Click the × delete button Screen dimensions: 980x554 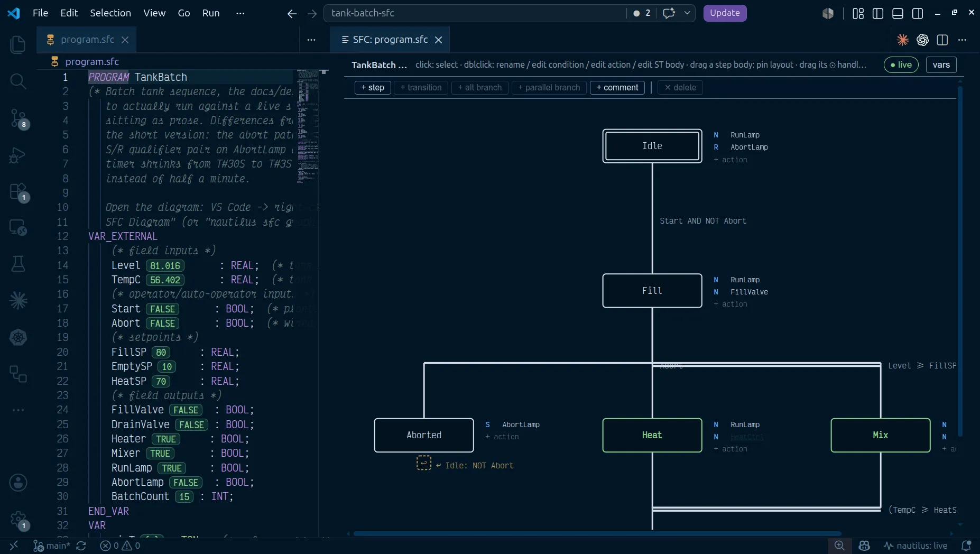pos(680,87)
